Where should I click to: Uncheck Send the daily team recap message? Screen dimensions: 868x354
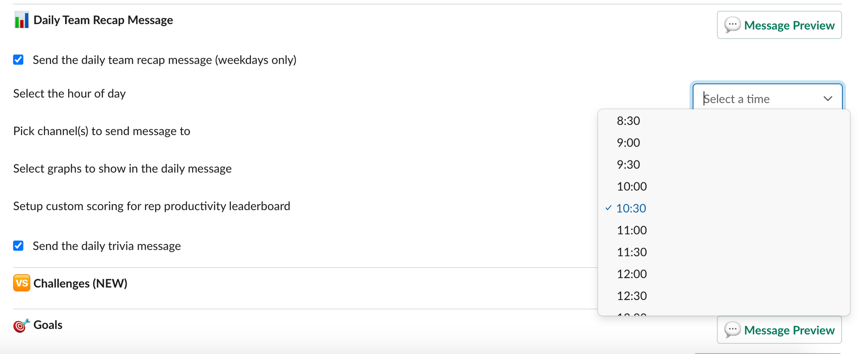click(x=18, y=59)
